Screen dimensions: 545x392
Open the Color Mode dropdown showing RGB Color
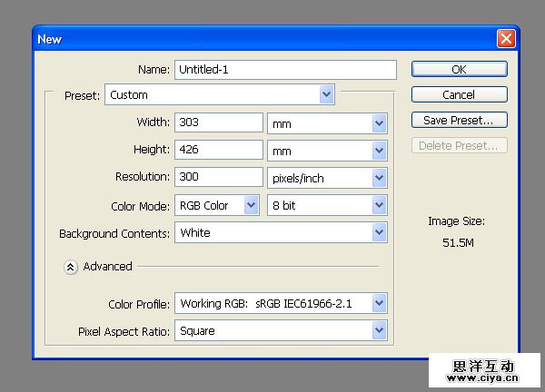pos(218,206)
